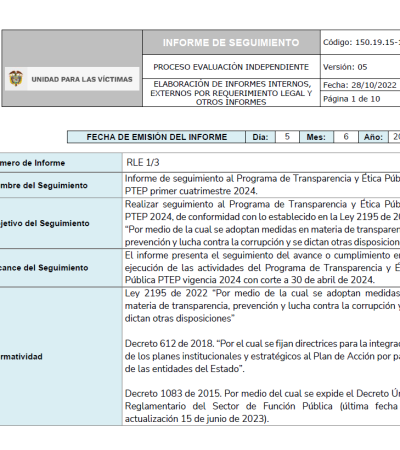Click the ELABORACIÓN DE INFORMES INTERNOS cell
Screen dimensions: 400x450
click(231, 93)
